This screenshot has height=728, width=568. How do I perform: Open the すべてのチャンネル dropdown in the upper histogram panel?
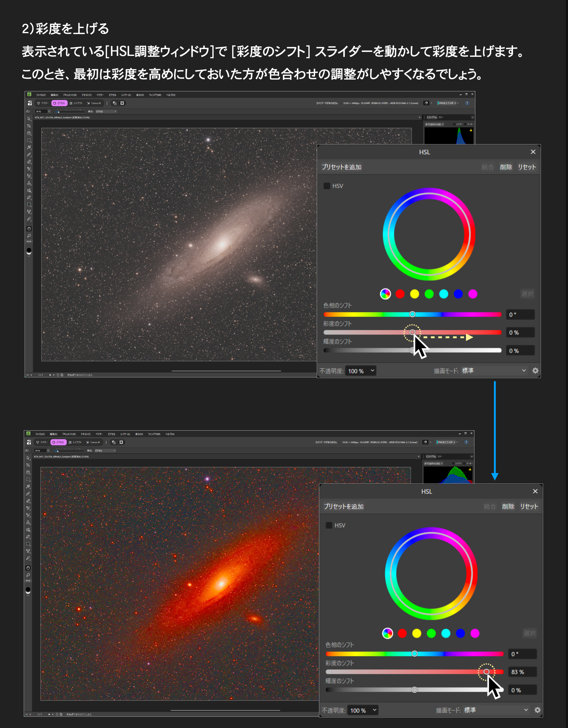434,124
